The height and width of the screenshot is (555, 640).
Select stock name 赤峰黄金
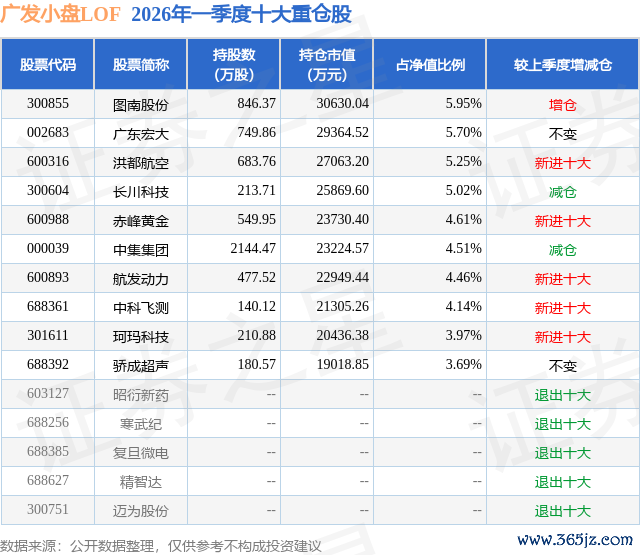141,221
